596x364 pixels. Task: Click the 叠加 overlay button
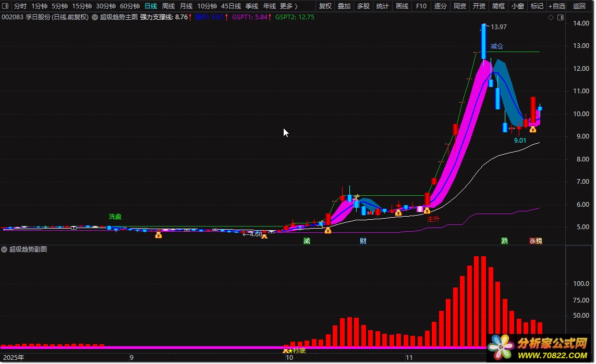point(344,6)
